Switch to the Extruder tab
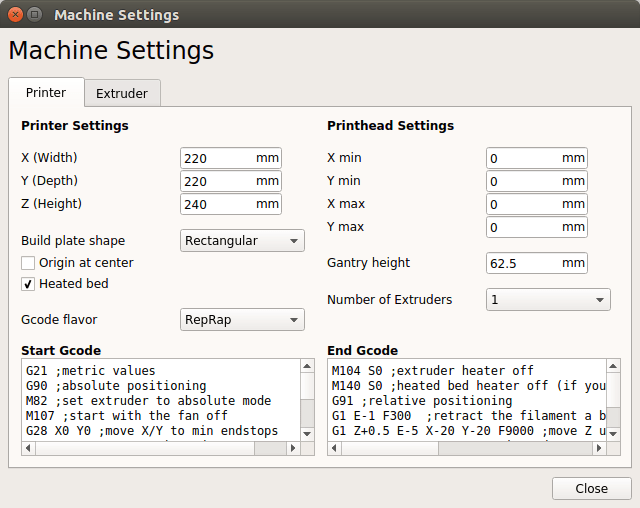 click(122, 93)
